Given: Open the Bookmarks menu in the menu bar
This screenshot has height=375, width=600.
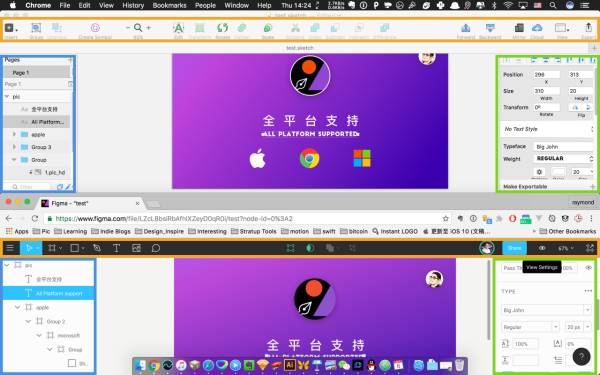Looking at the screenshot, I should (x=170, y=5).
